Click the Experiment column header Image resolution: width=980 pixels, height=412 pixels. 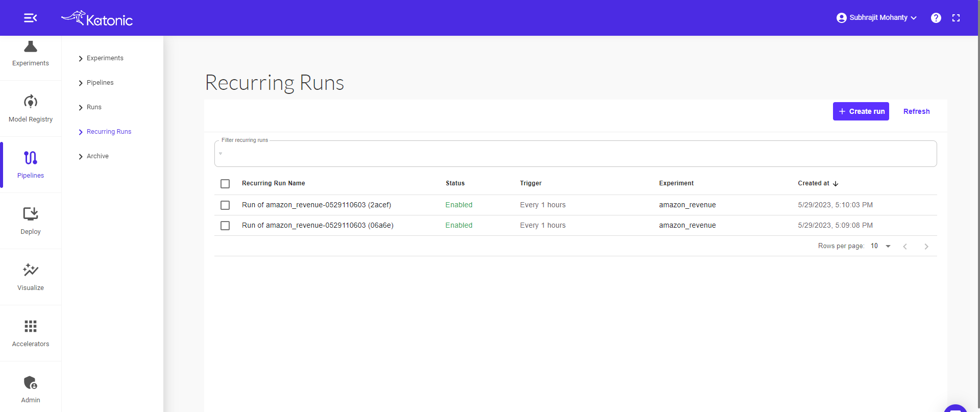pos(676,183)
